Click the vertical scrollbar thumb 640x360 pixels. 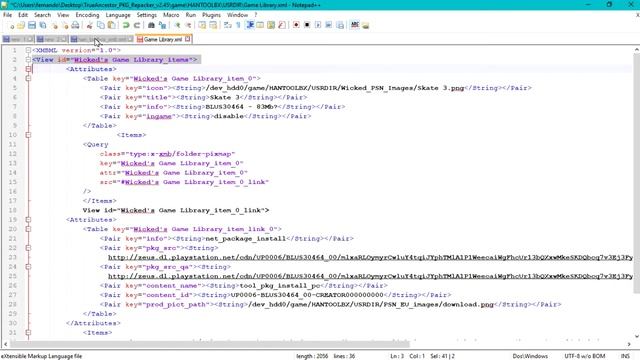[x=636, y=173]
